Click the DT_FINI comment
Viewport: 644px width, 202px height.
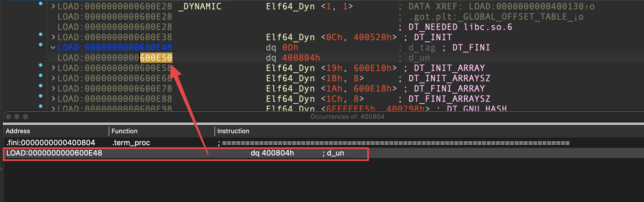(x=471, y=47)
